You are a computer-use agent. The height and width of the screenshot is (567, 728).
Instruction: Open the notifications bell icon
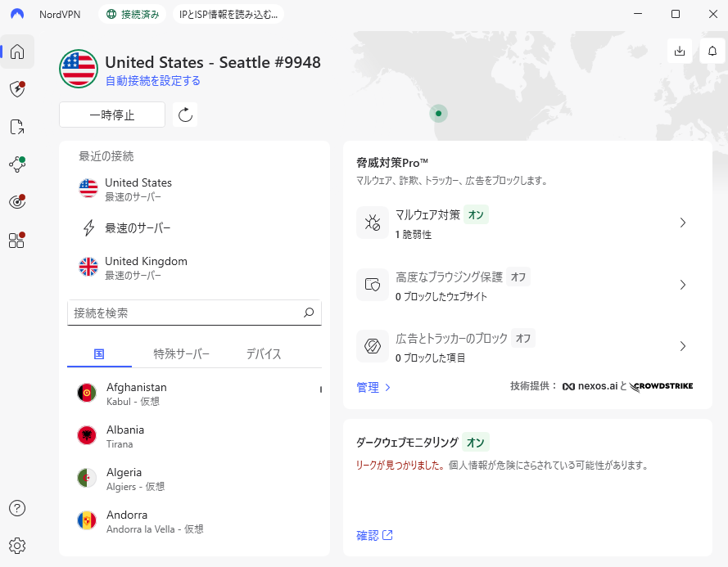[x=712, y=51]
